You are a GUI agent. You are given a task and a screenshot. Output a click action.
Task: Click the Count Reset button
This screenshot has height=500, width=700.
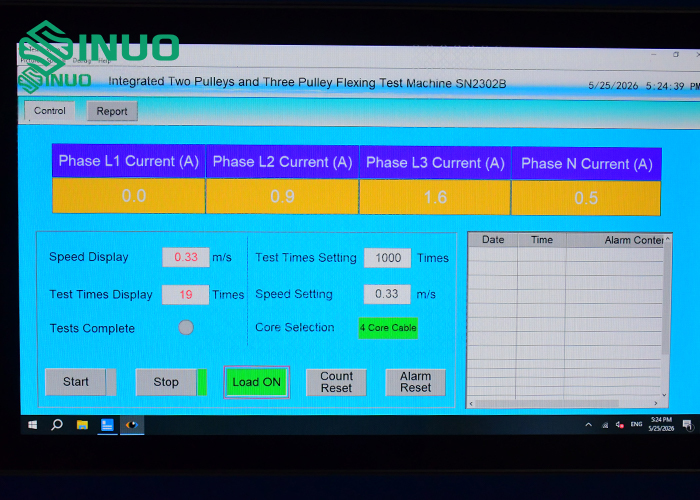336,382
